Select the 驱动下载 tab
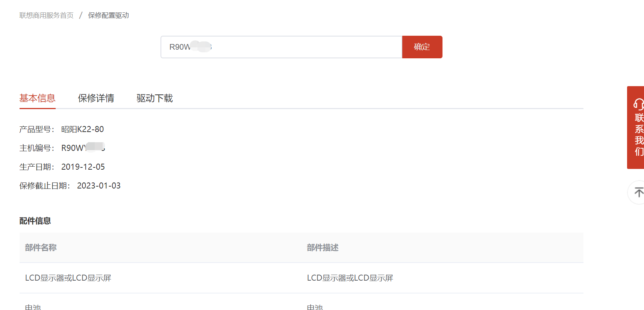 [x=155, y=98]
